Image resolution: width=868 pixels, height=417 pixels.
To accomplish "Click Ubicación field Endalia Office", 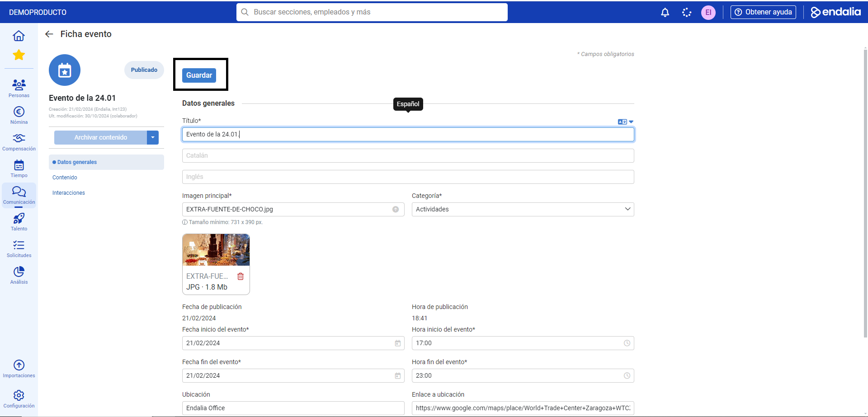I will (x=293, y=408).
